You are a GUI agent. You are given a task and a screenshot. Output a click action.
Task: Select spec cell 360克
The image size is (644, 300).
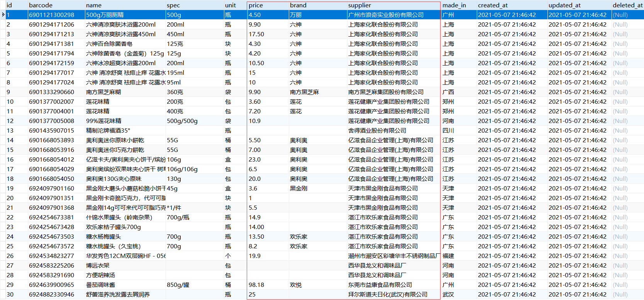pyautogui.click(x=195, y=92)
